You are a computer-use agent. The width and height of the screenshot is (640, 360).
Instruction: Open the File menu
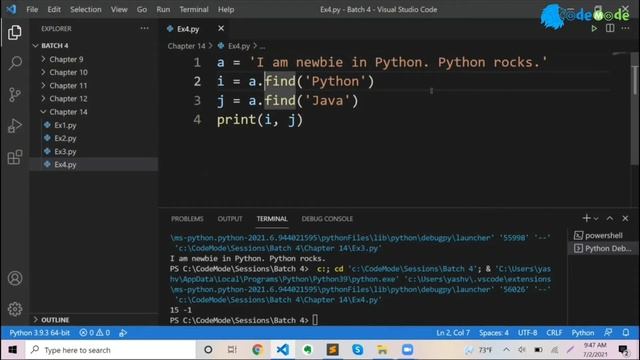coord(32,9)
